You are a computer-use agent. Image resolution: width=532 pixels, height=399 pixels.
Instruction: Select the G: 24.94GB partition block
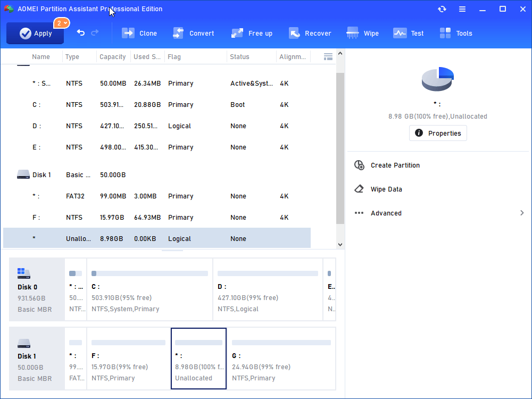point(281,359)
